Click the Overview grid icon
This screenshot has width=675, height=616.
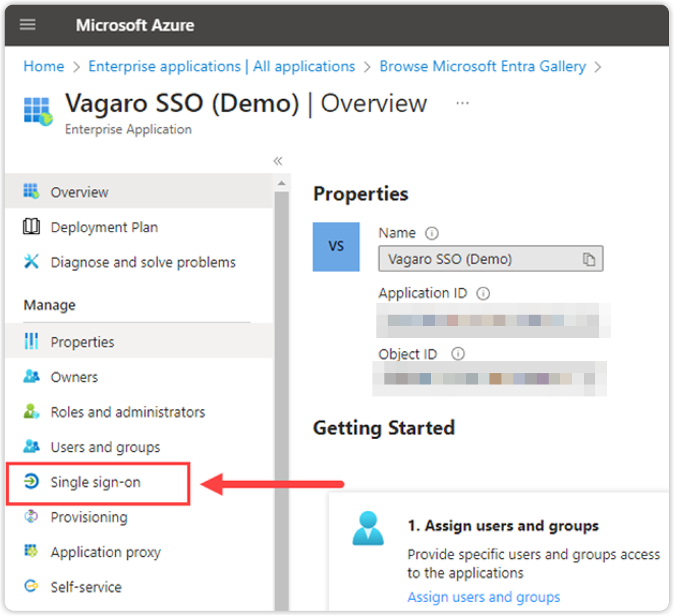pyautogui.click(x=31, y=191)
